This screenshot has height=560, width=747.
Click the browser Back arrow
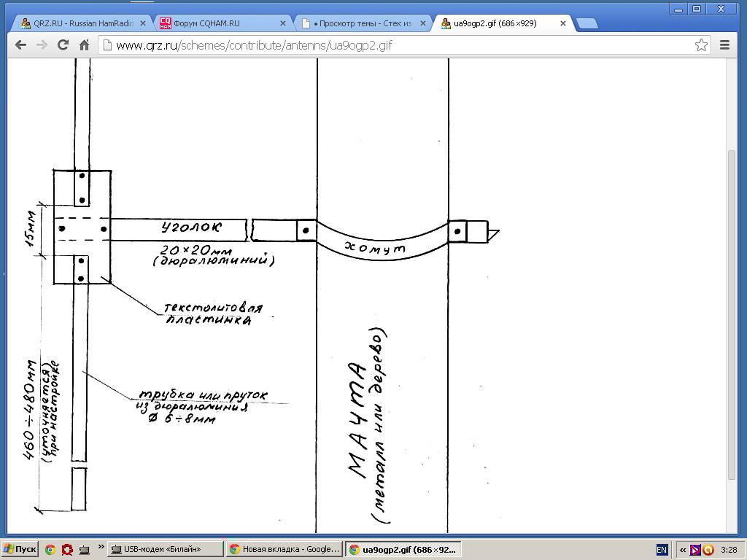[x=21, y=45]
